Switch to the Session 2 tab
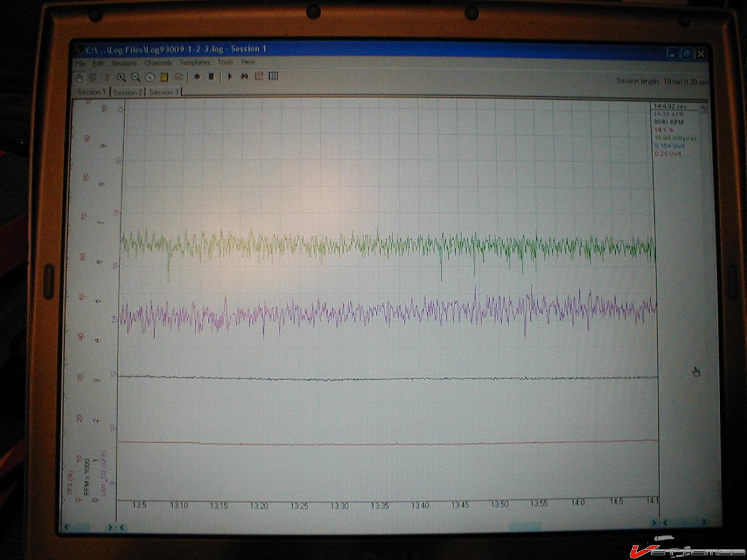This screenshot has height=560, width=747. pos(128,92)
